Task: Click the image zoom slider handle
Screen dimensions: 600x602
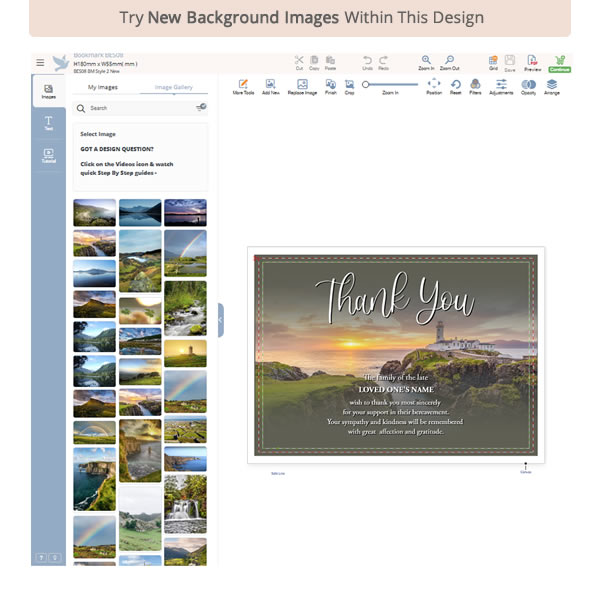Action: tap(366, 85)
